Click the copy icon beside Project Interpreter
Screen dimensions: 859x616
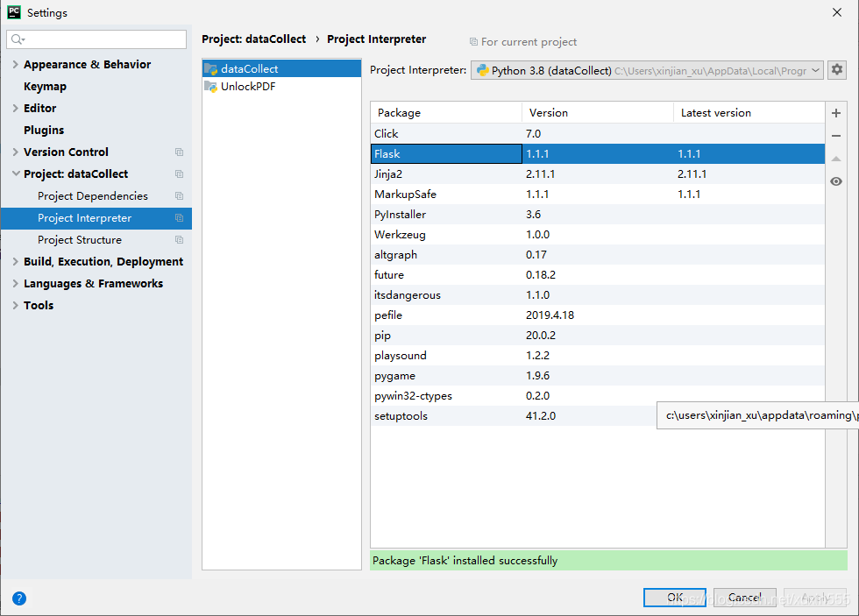(x=179, y=218)
